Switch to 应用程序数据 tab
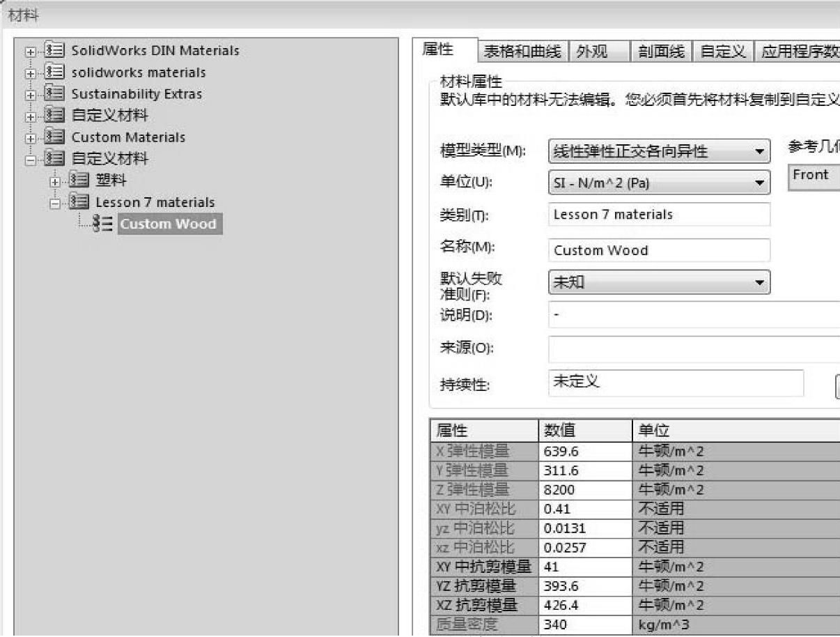 pyautogui.click(x=798, y=52)
